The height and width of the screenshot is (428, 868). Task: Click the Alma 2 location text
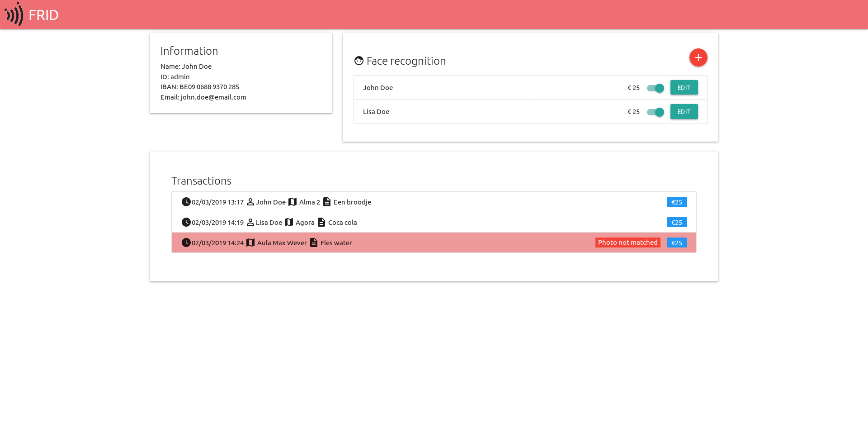[310, 202]
